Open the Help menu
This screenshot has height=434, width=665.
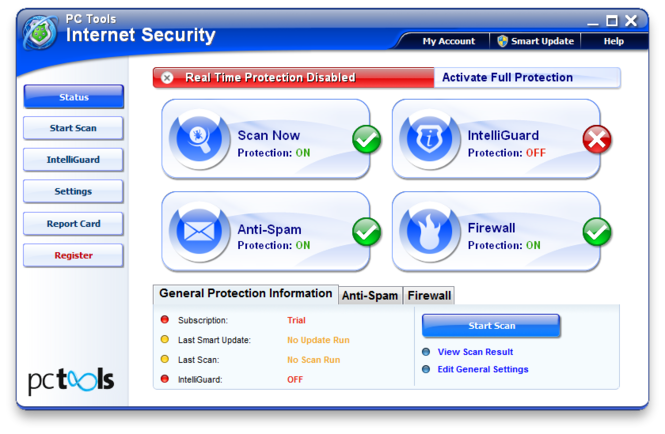614,41
